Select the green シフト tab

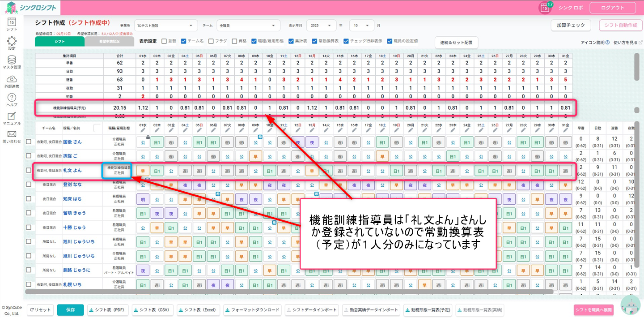(x=59, y=42)
